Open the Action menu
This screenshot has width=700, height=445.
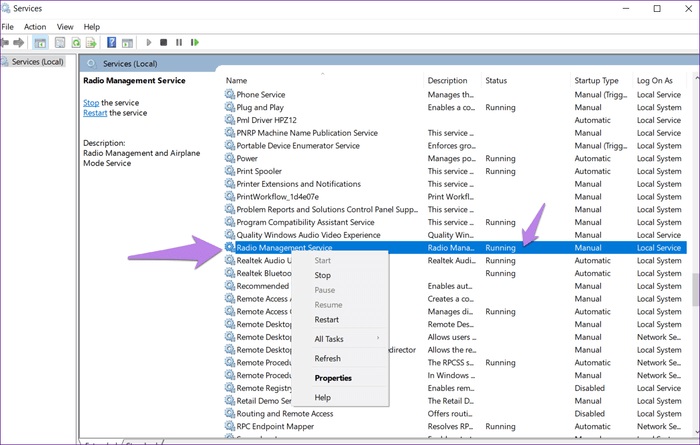35,27
